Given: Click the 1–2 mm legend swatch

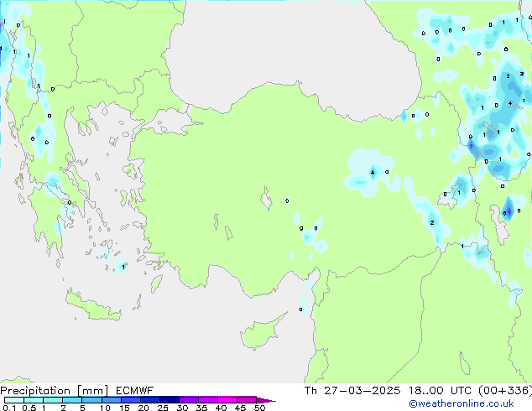Looking at the screenshot, I should [x=53, y=400].
